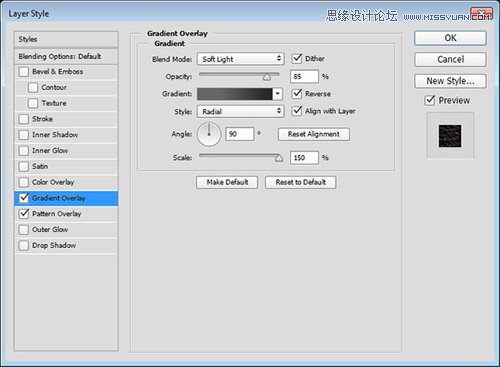The width and height of the screenshot is (500, 367).
Task: Open the Style Radial dropdown
Action: pos(240,111)
